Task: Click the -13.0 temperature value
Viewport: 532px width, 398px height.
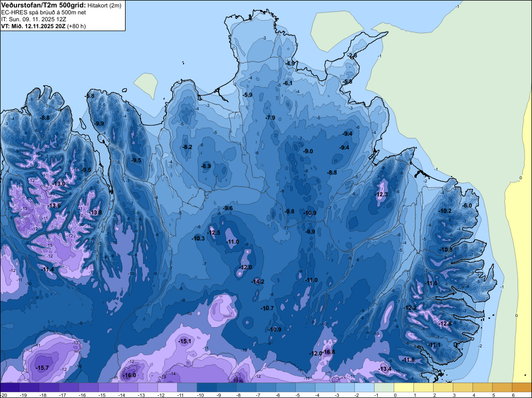Action: [59, 184]
